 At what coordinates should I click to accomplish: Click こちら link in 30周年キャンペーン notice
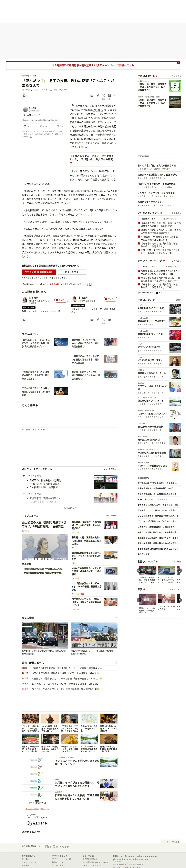tap(90, 284)
